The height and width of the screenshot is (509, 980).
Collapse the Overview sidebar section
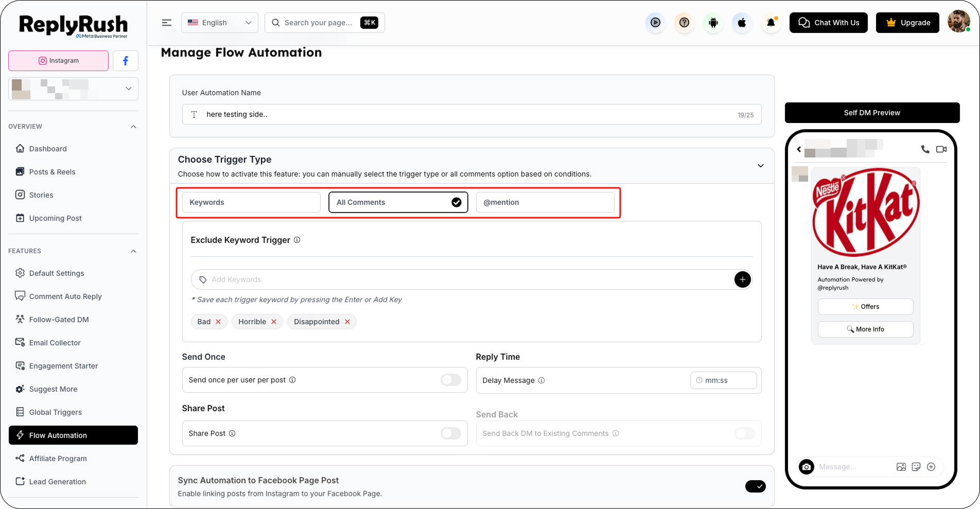(133, 127)
